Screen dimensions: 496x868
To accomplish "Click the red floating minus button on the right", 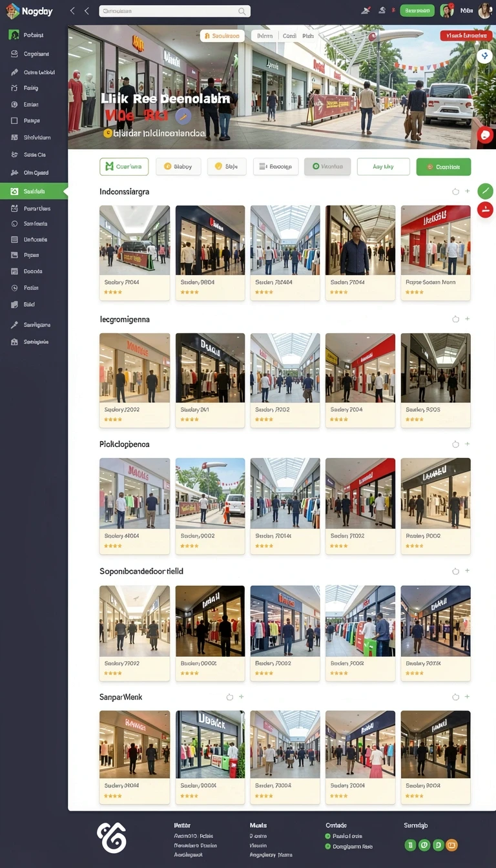I will click(485, 209).
